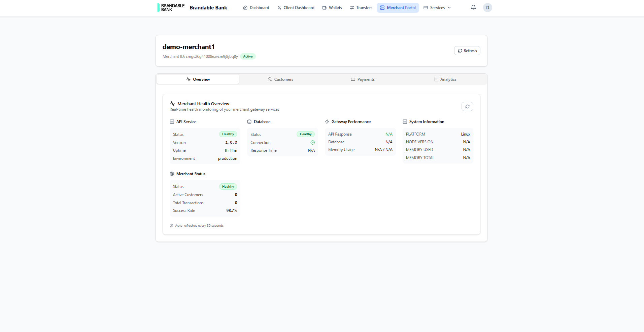
Task: Click the green database connection checkmark
Action: pos(312,143)
